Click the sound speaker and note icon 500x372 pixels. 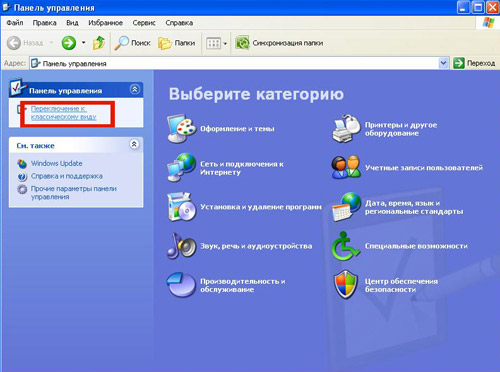[x=181, y=246]
